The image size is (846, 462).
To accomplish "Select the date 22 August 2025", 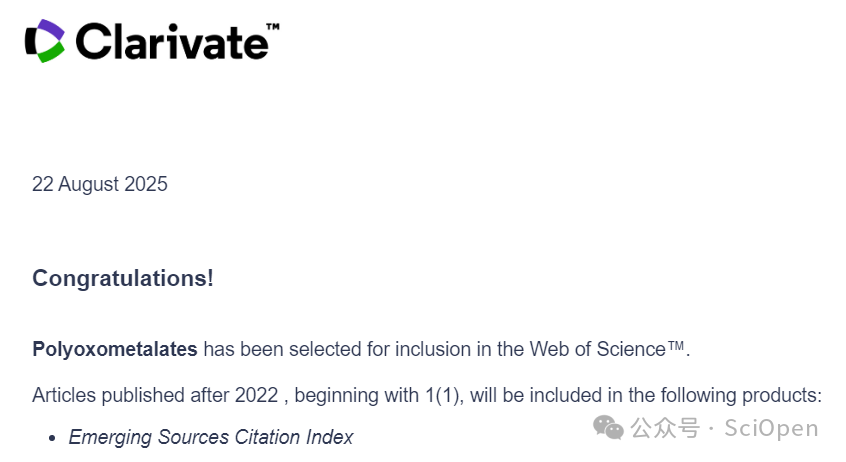I will tap(100, 184).
